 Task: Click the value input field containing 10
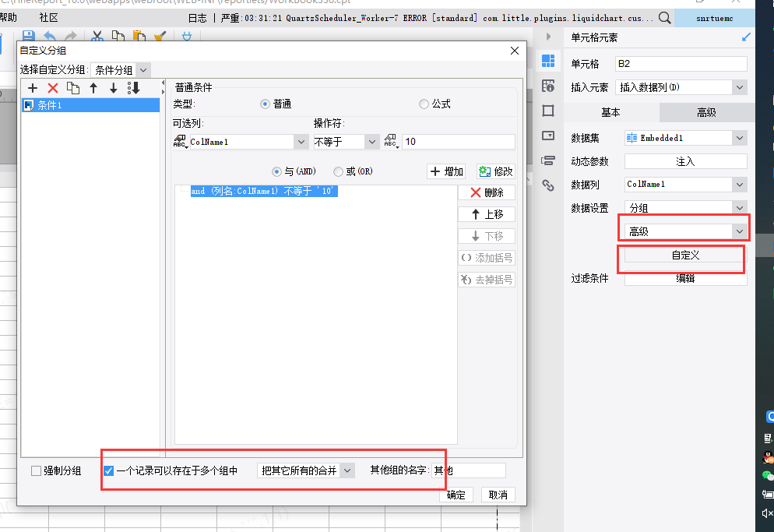[459, 142]
